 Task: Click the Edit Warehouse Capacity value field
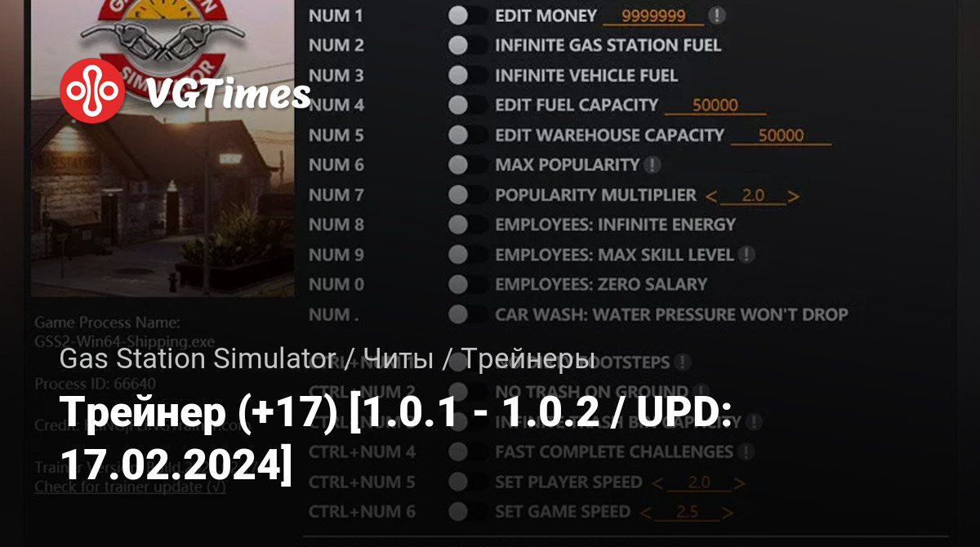pyautogui.click(x=782, y=136)
